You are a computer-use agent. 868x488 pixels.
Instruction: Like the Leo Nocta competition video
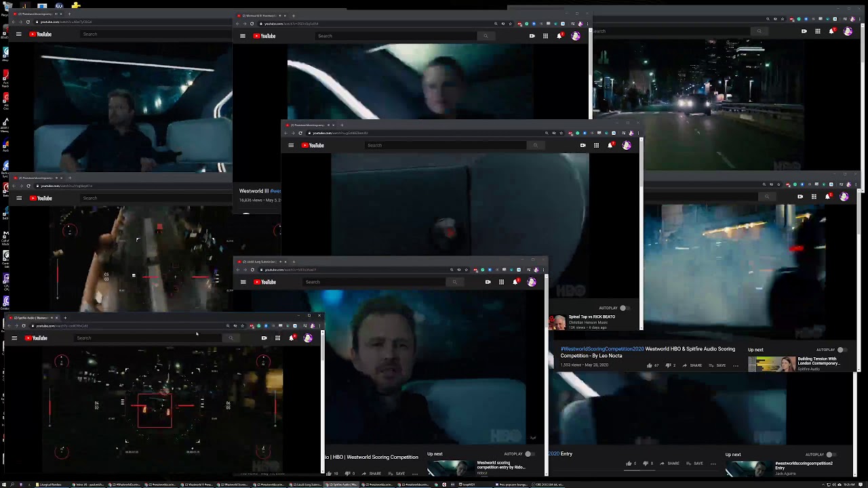(650, 365)
